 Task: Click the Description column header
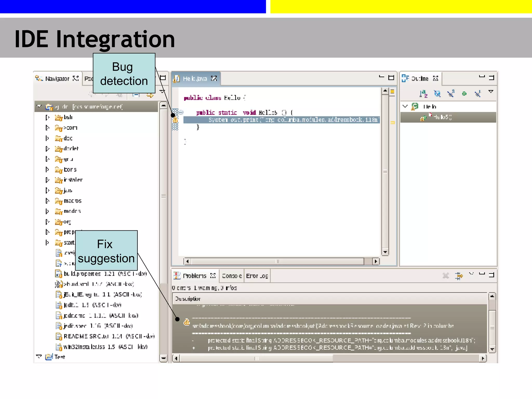click(329, 299)
